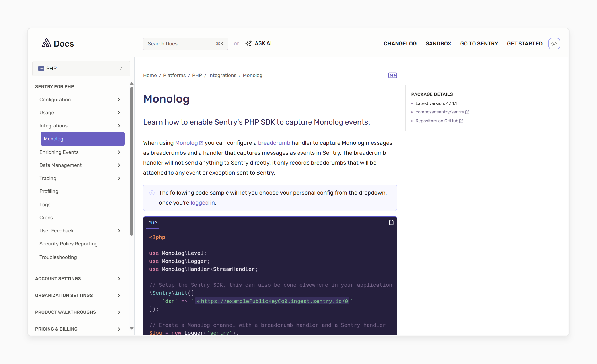Open Security Policy Reporting page

pos(69,244)
